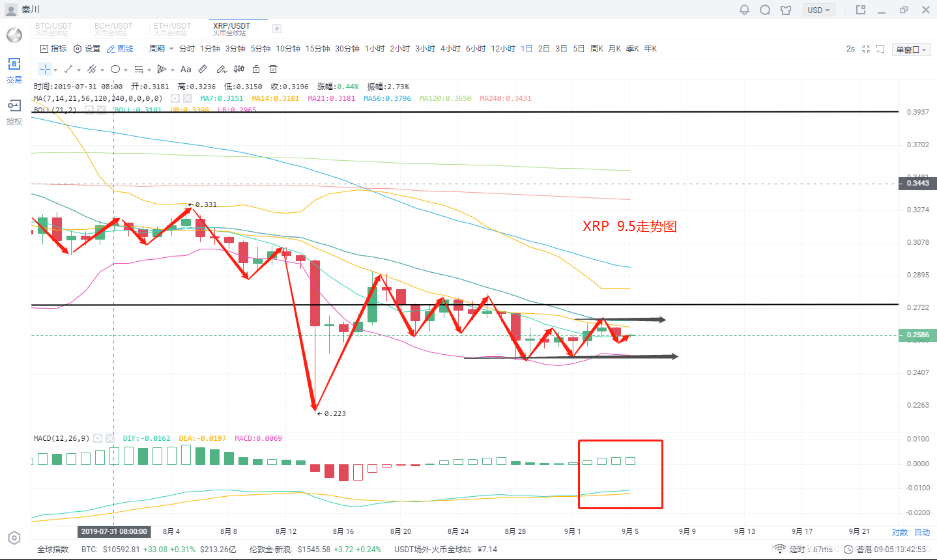
Task: Switch to the ETH/USDT tab
Action: [173, 29]
